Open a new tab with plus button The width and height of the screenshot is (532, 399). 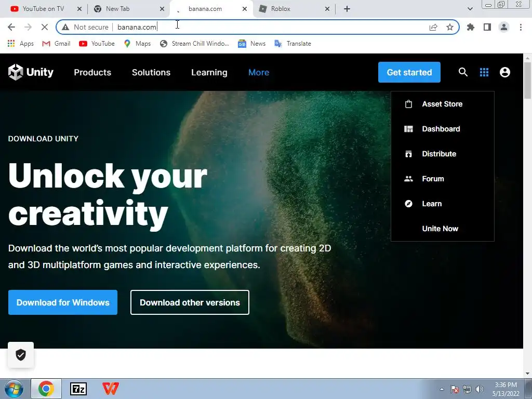(x=347, y=9)
